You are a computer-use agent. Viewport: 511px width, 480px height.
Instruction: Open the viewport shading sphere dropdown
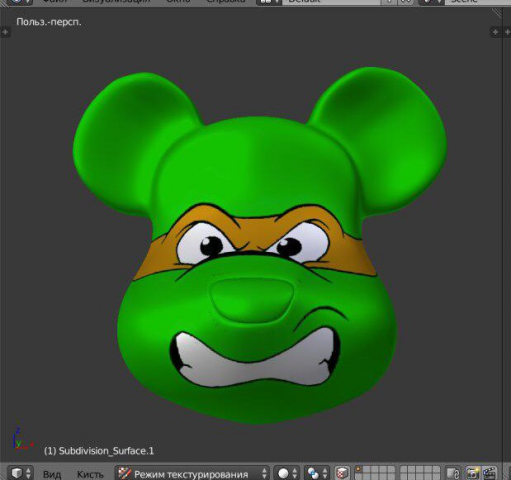pos(286,473)
